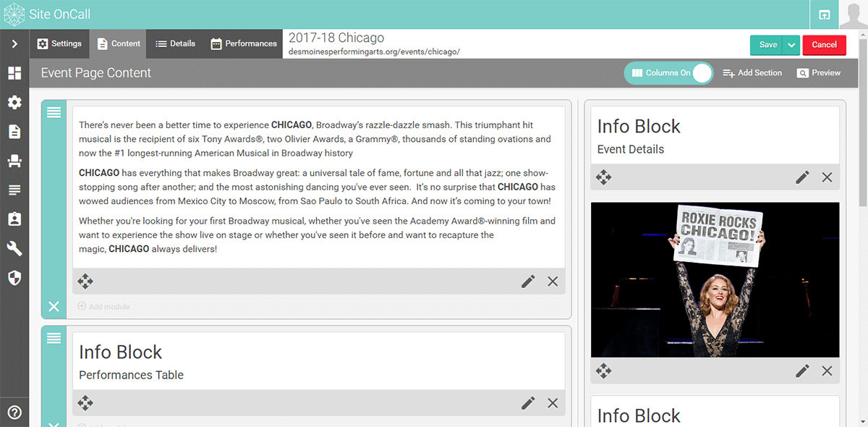Image resolution: width=868 pixels, height=427 pixels.
Task: Edit the Chicago image module with the pencil
Action: tap(802, 371)
